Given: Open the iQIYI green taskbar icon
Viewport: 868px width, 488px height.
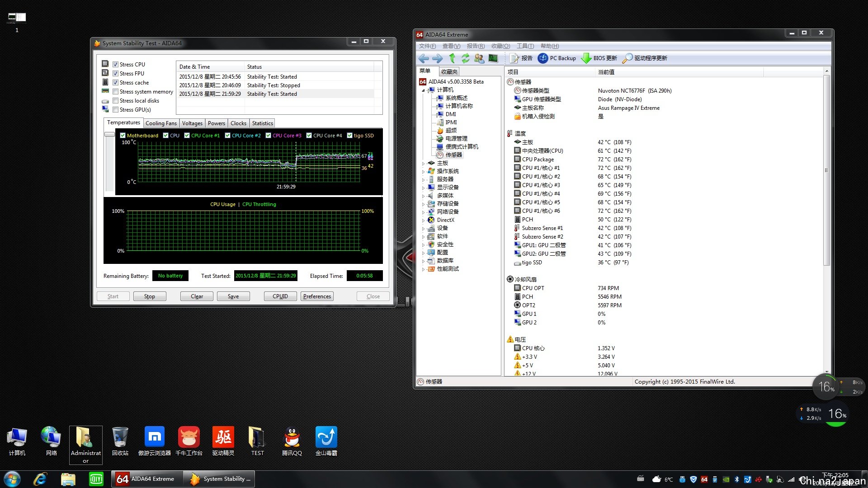Looking at the screenshot, I should (x=96, y=479).
